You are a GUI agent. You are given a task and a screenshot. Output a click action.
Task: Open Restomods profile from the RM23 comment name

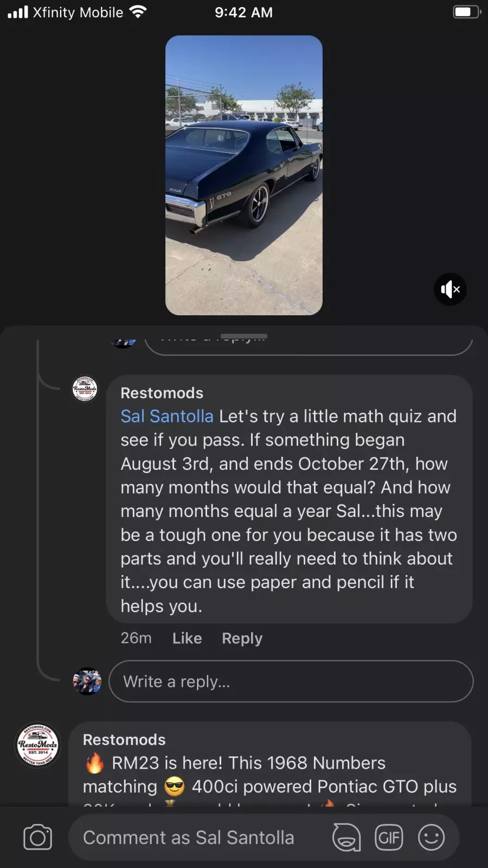tap(124, 739)
